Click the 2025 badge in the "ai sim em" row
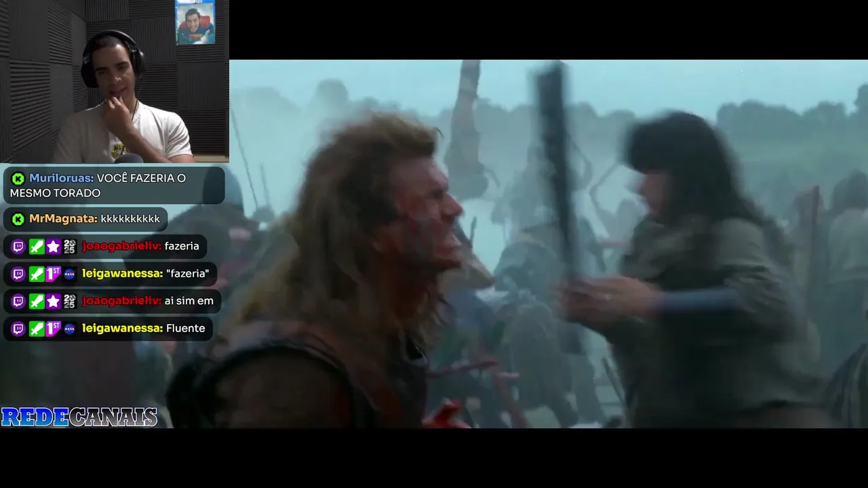Image resolution: width=868 pixels, height=488 pixels. (69, 302)
